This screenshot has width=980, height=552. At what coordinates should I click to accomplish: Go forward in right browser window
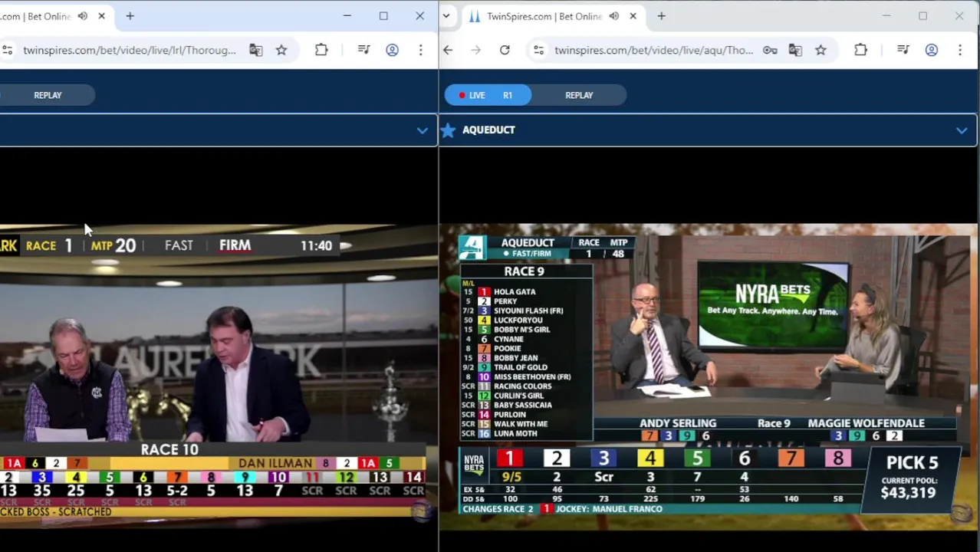[476, 50]
